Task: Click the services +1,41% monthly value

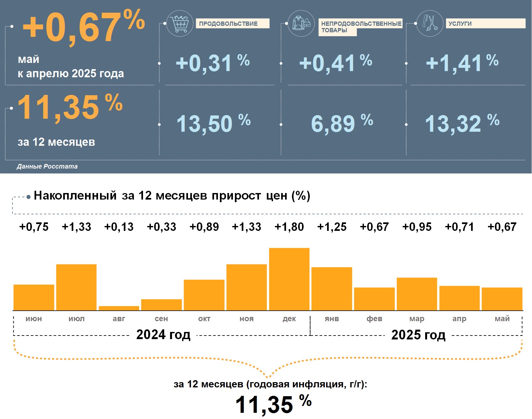Action: click(462, 63)
